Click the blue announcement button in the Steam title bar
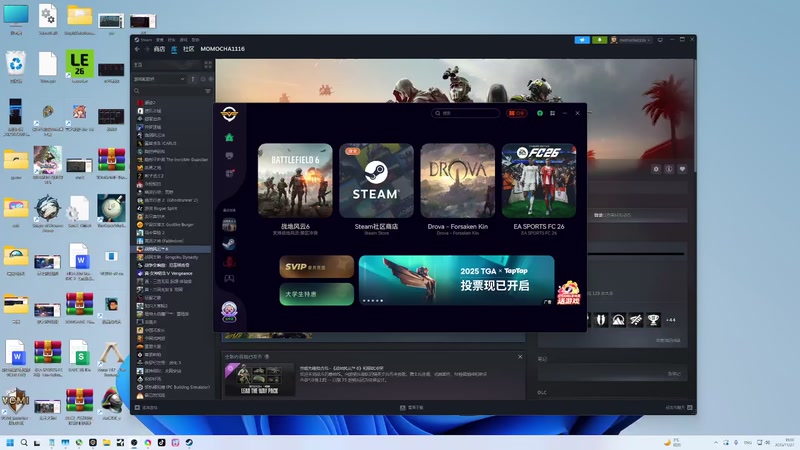 point(582,40)
